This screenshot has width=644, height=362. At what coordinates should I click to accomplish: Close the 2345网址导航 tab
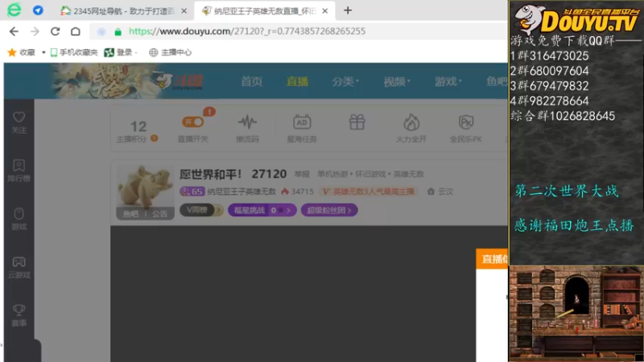pos(184,11)
